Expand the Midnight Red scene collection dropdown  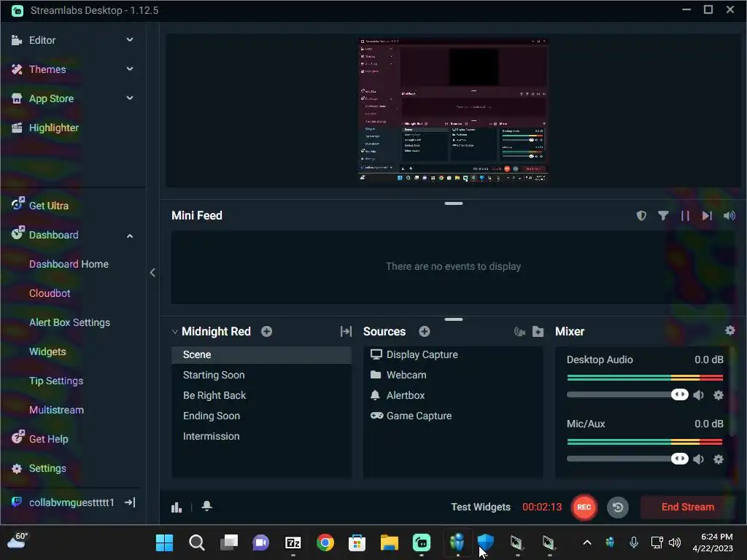174,332
